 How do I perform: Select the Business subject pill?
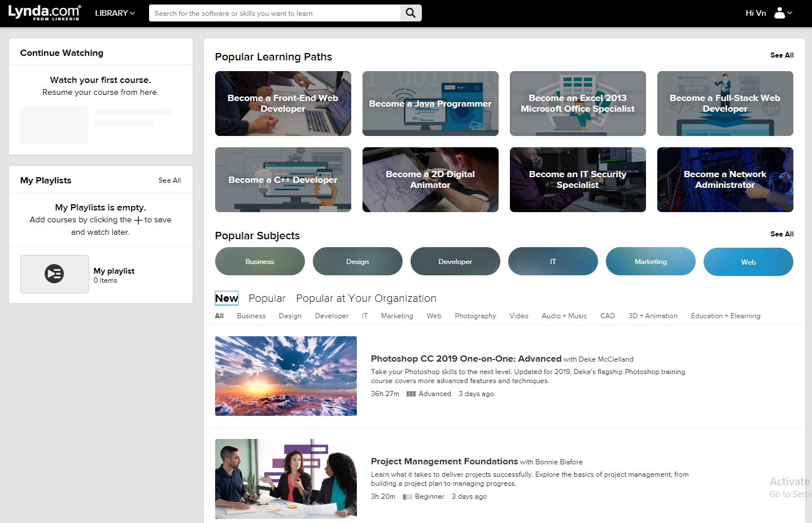[260, 261]
